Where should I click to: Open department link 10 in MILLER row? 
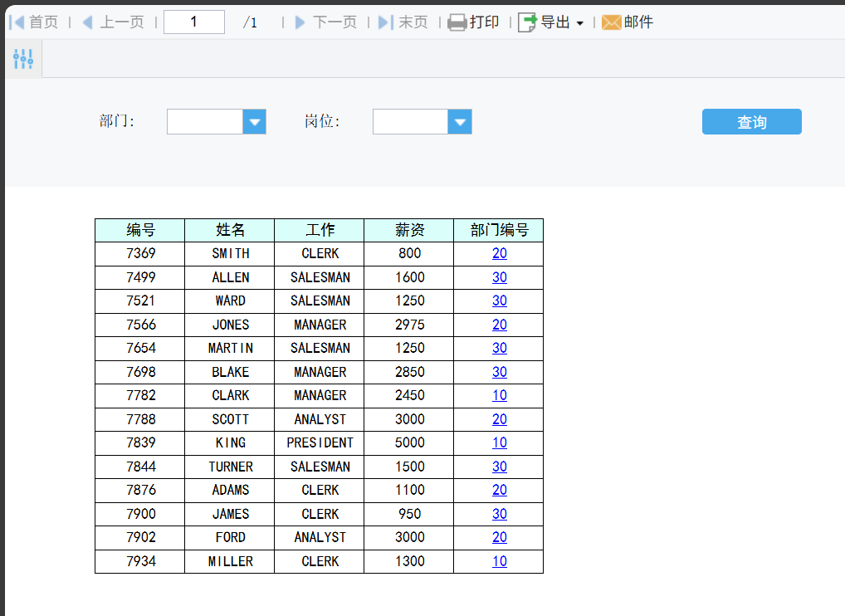(500, 561)
